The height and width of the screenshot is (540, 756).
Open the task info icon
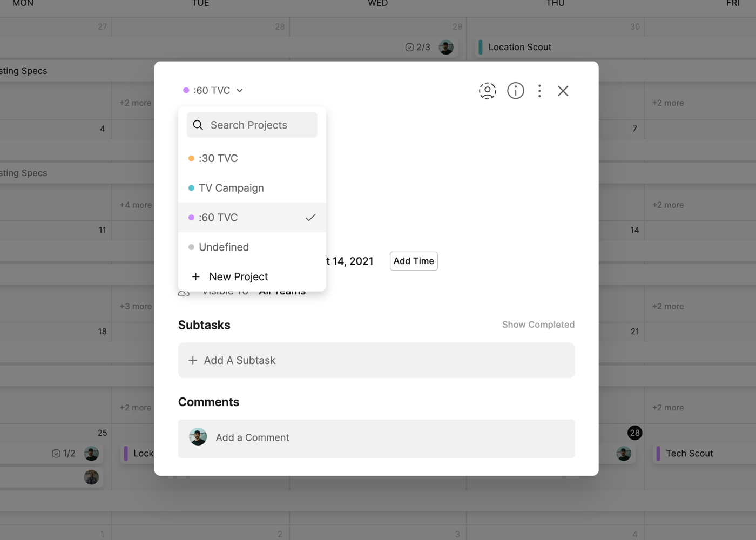[516, 91]
